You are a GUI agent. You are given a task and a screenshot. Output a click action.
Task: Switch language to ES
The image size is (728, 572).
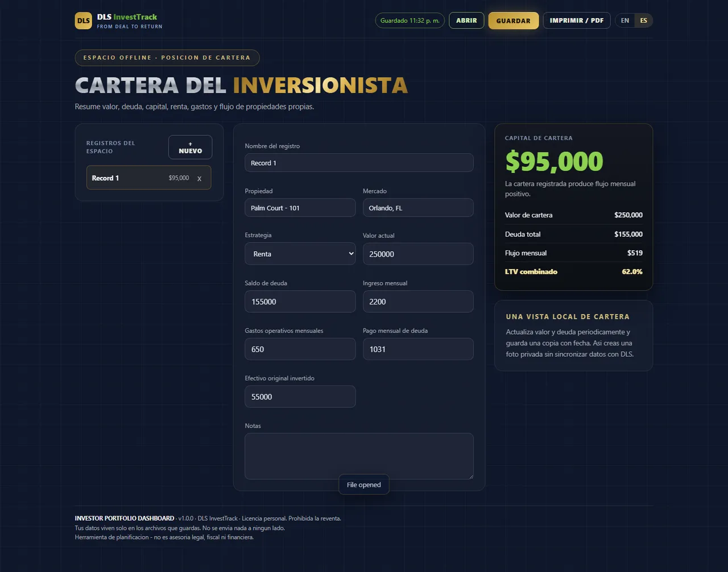643,20
